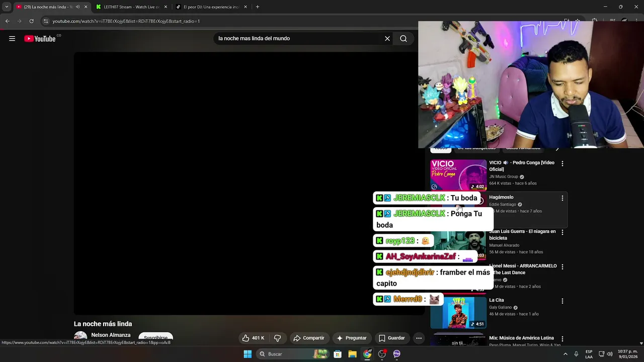Open Lionel Messi ARRANCARMELO video
The width and height of the screenshot is (644, 362).
[523, 269]
